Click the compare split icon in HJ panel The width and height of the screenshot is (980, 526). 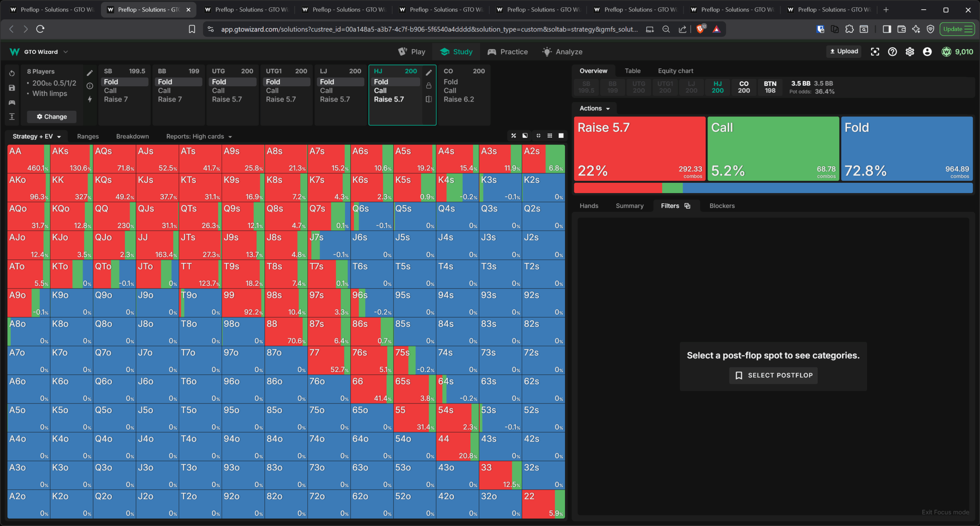click(429, 99)
